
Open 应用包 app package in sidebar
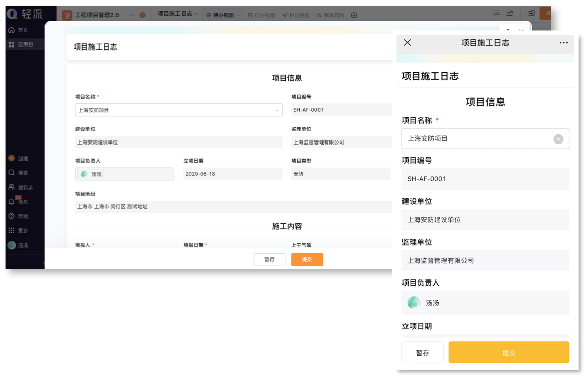[12, 44]
